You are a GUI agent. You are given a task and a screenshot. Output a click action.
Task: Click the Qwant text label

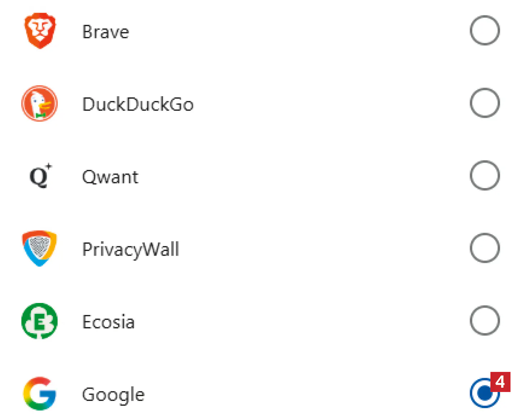(110, 177)
